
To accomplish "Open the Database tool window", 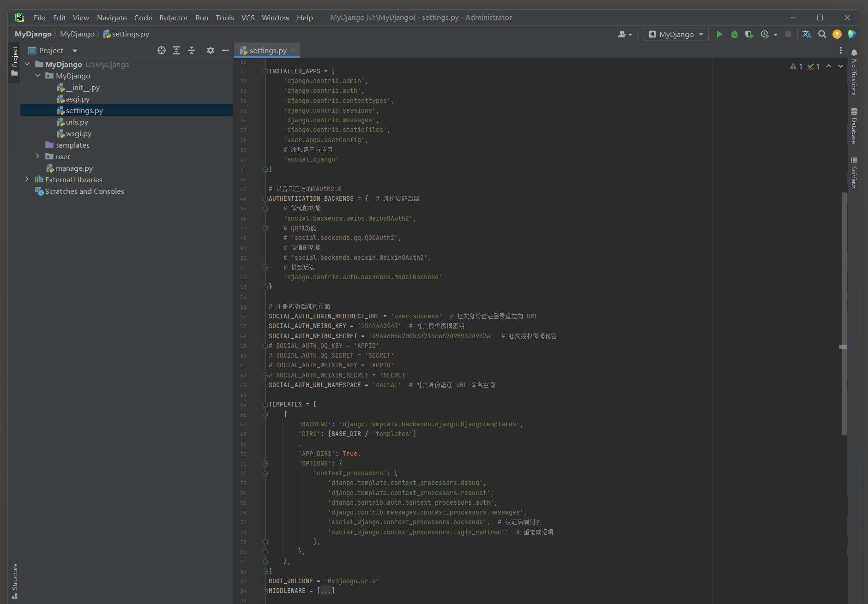I will click(x=854, y=126).
